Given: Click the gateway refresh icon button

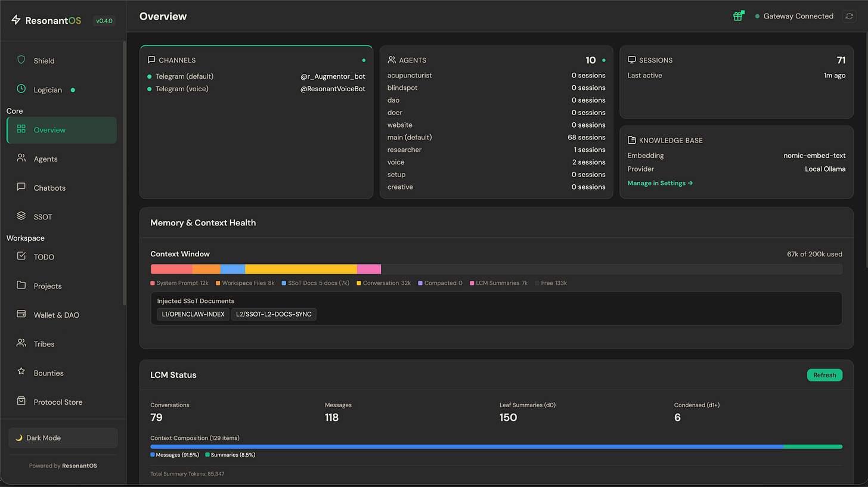Looking at the screenshot, I should [x=850, y=16].
